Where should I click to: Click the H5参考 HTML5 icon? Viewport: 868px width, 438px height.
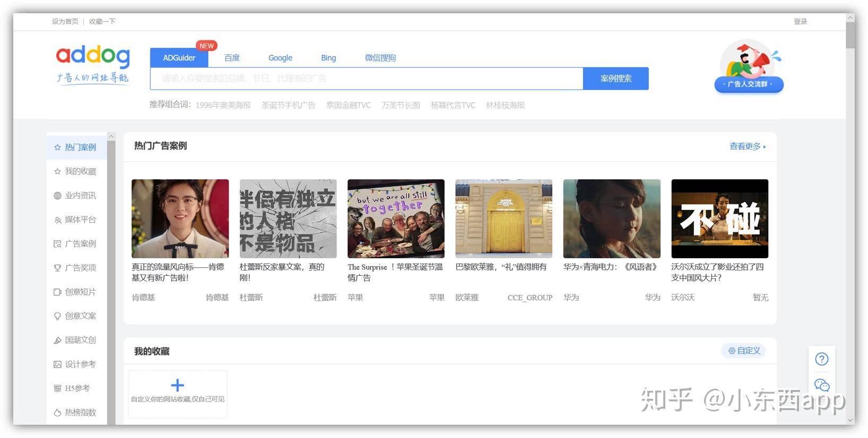[57, 389]
